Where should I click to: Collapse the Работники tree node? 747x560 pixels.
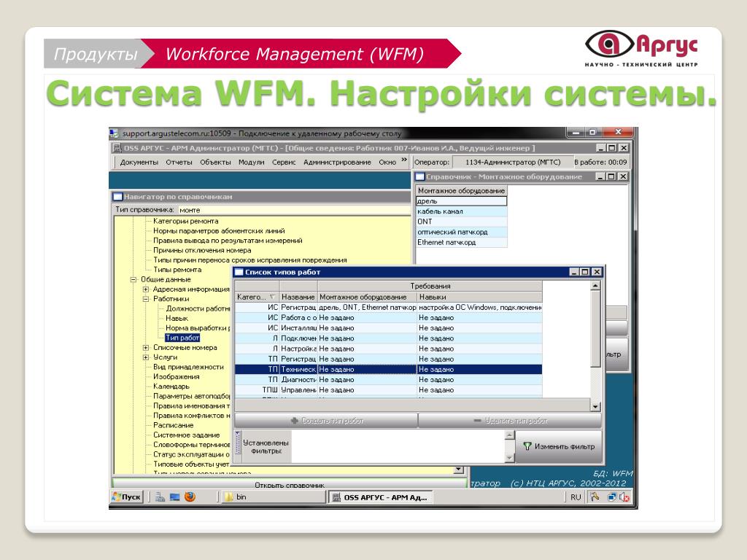(x=146, y=299)
